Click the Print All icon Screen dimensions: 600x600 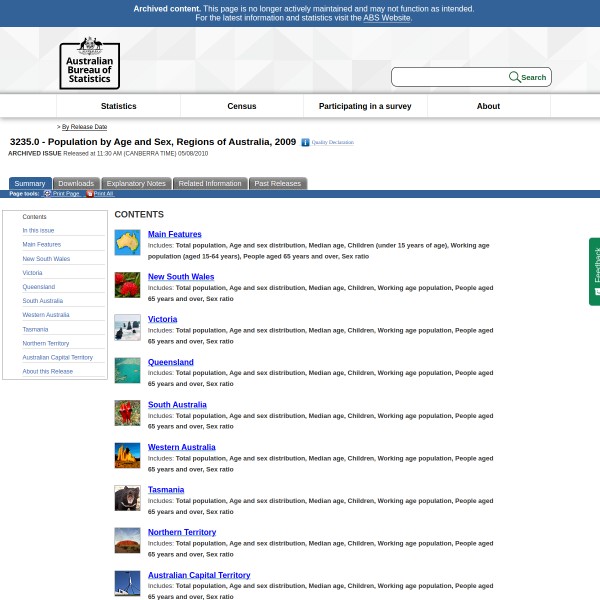[x=89, y=193]
